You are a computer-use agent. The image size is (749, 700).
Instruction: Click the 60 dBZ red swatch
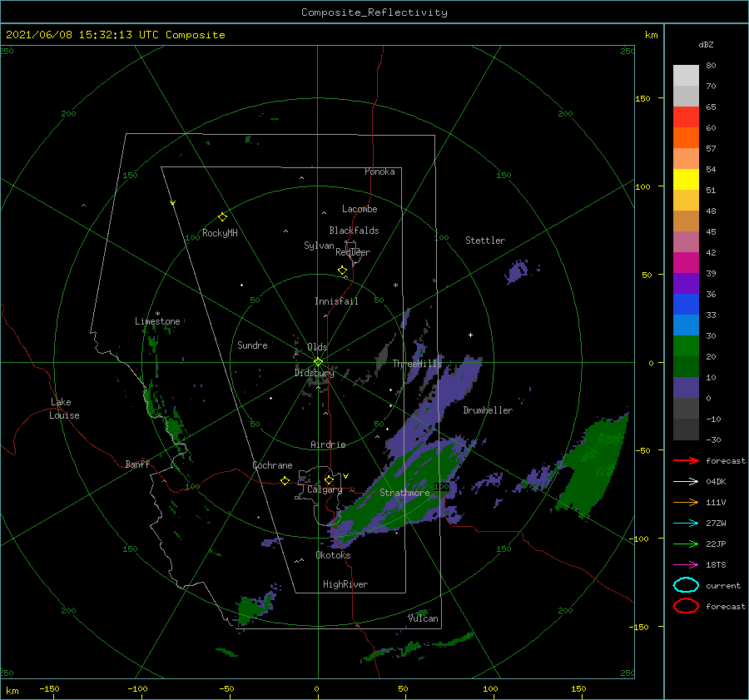(686, 117)
